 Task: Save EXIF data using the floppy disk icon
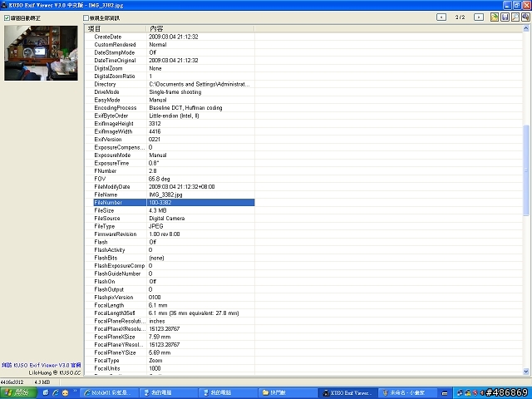pos(505,17)
